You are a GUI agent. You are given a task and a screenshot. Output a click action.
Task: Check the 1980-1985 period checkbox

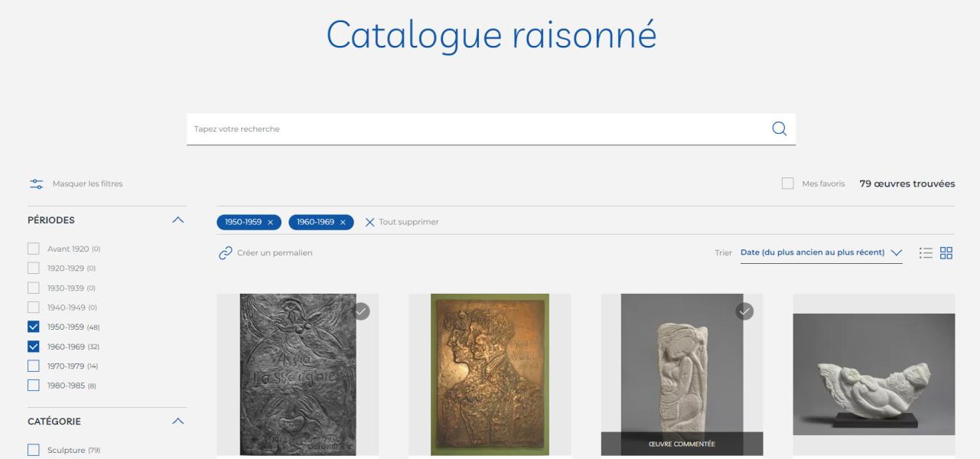33,386
